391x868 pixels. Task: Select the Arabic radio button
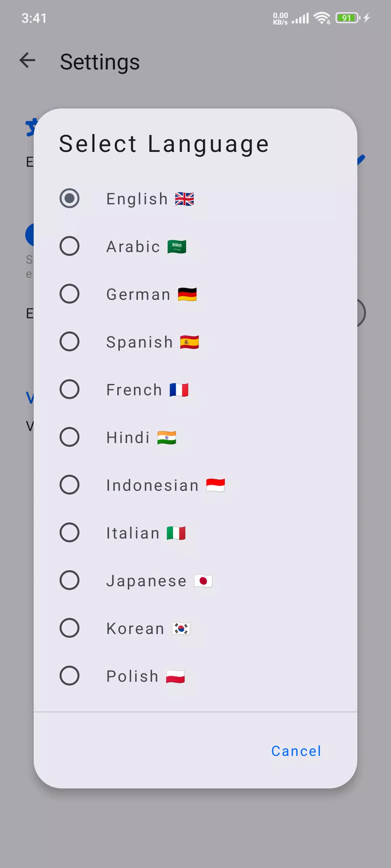(70, 246)
